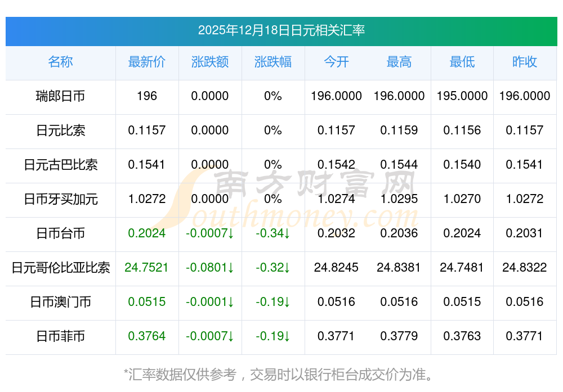The image size is (563, 392).
Task: Open the 日币牙买加元 row name
Action: coord(60,199)
